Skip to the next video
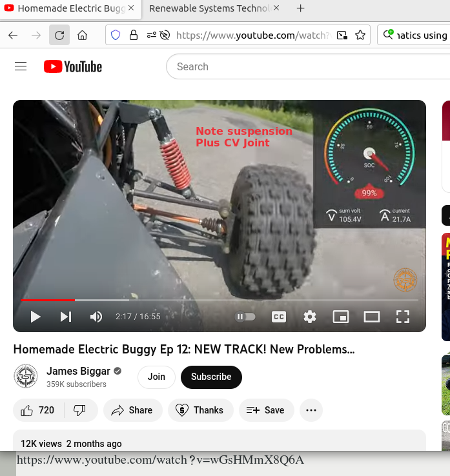 pos(66,317)
